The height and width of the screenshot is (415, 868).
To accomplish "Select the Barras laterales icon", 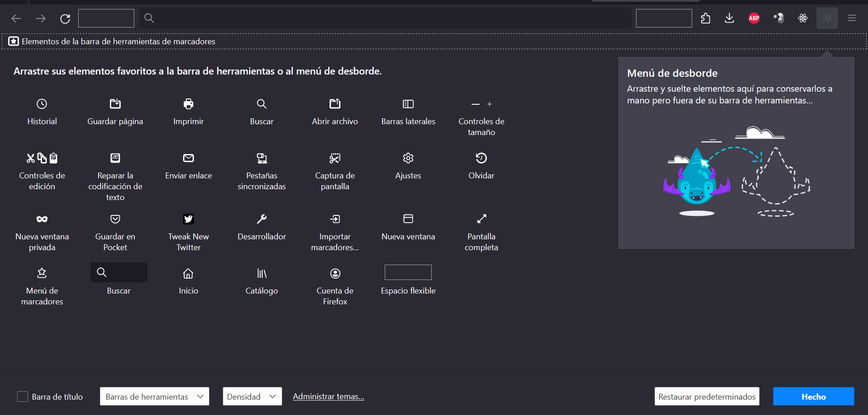I will click(408, 104).
